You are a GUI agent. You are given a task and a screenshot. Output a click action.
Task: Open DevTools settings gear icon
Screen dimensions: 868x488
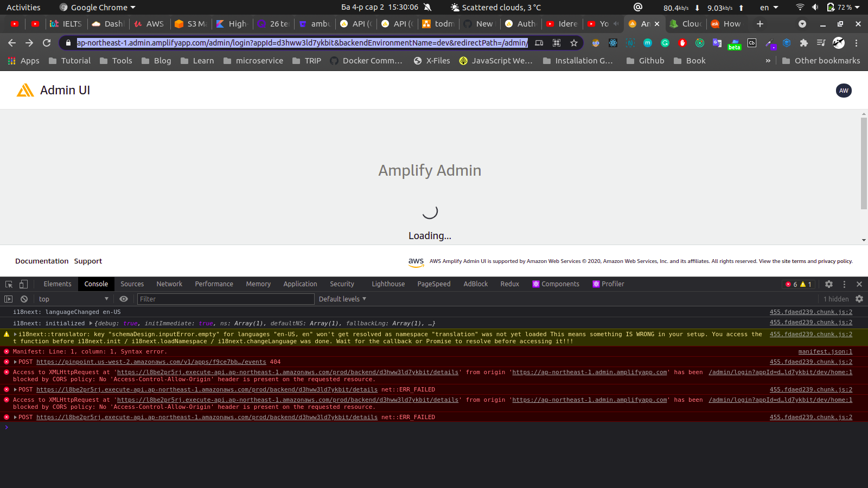tap(829, 284)
